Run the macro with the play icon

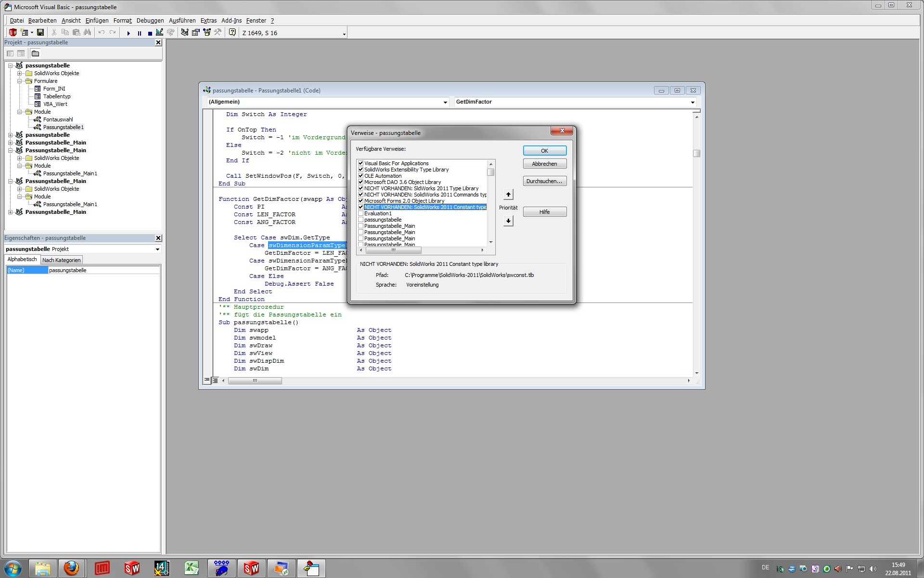pyautogui.click(x=128, y=33)
